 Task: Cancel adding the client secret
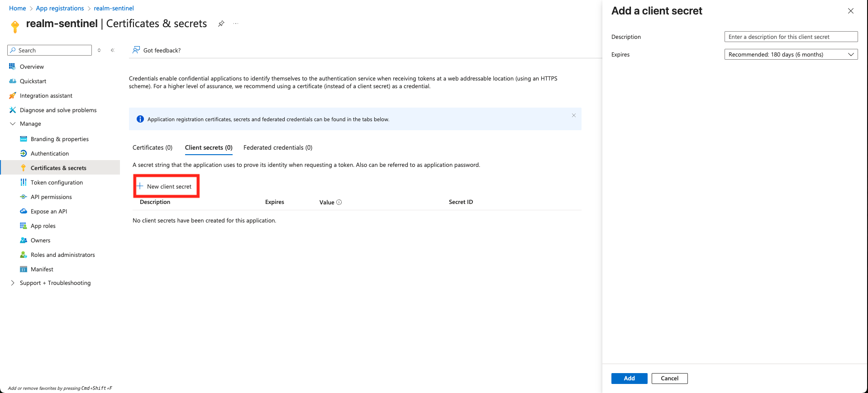(x=669, y=378)
